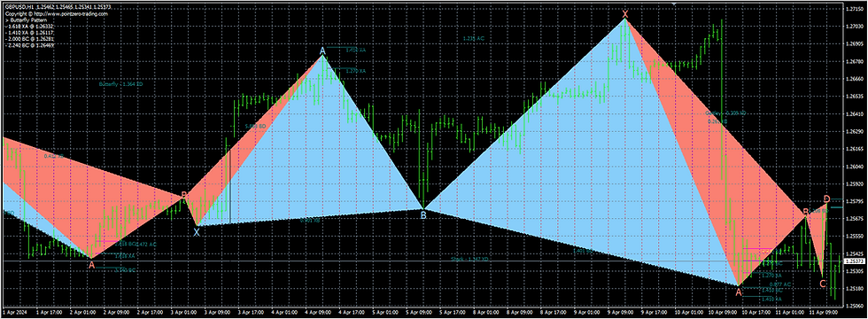868x319 pixels.
Task: Click the '2.000 BC @ 1.26281' target line
Action: coord(30,39)
